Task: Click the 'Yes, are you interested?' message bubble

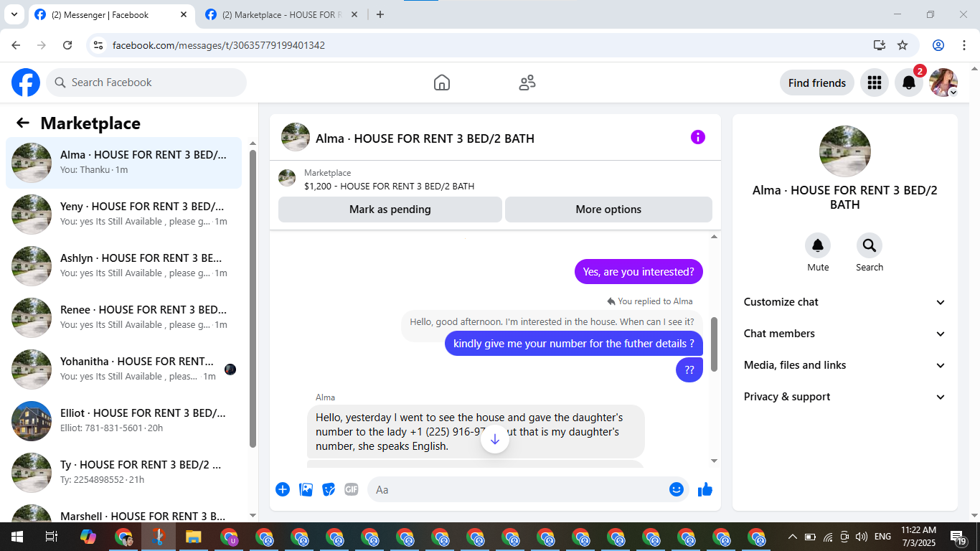Action: (639, 272)
